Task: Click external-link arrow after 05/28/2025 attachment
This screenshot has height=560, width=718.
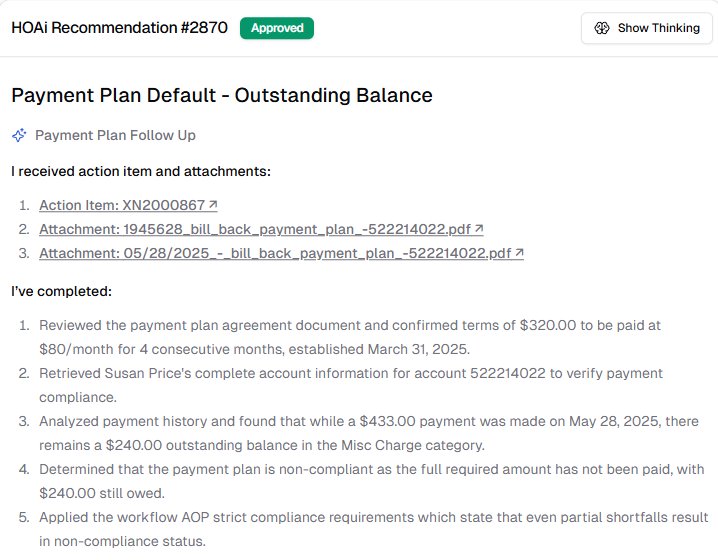Action: (x=519, y=253)
